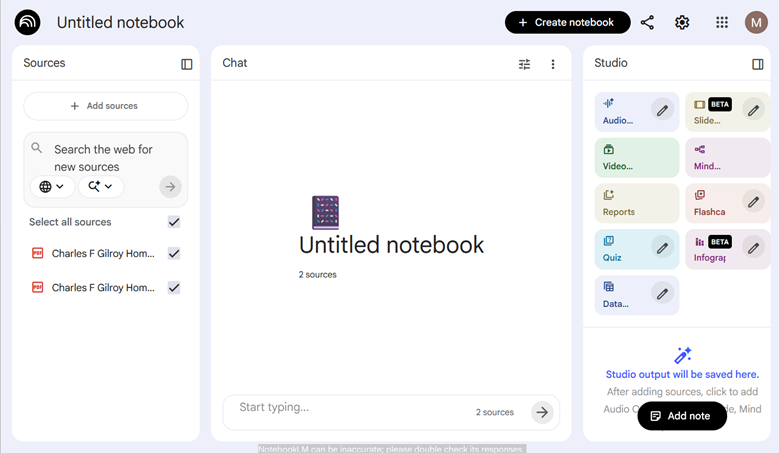Click the Untitled notebook title in header

(120, 22)
